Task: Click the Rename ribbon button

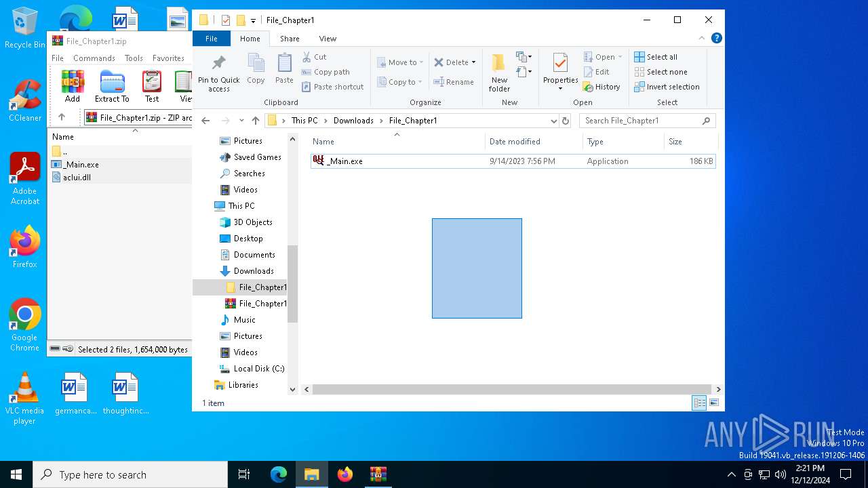Action: (x=454, y=82)
